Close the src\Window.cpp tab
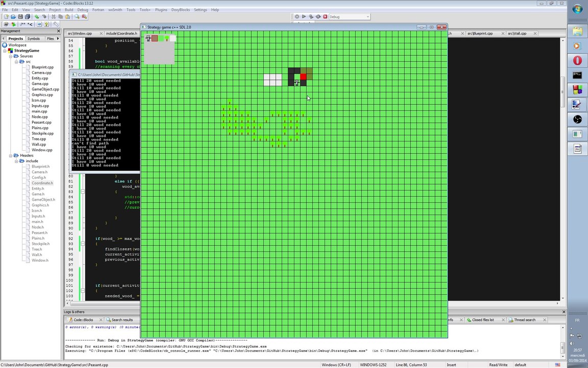The image size is (588, 368). (101, 33)
